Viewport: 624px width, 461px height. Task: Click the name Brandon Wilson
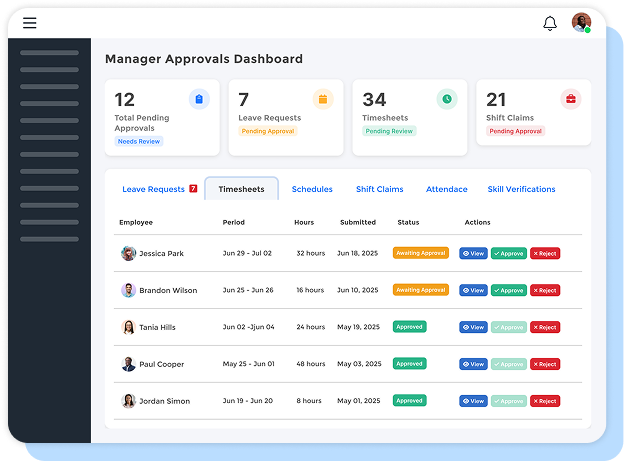tap(168, 291)
